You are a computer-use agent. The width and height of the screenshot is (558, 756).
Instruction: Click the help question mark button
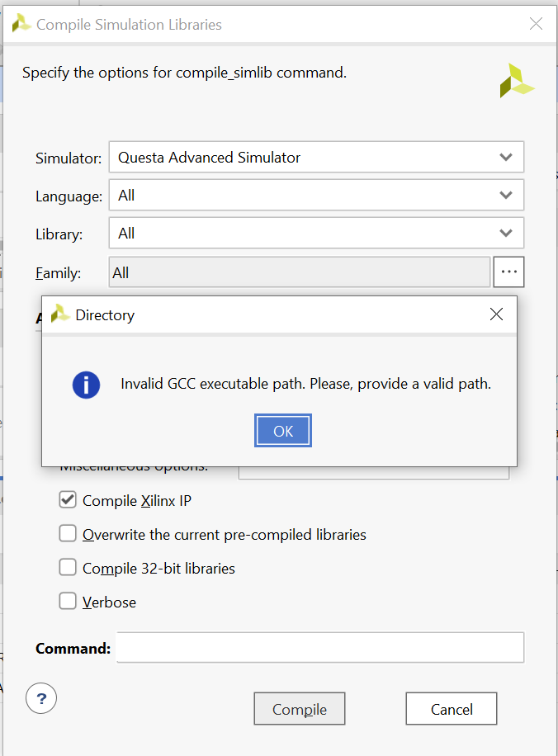point(41,698)
